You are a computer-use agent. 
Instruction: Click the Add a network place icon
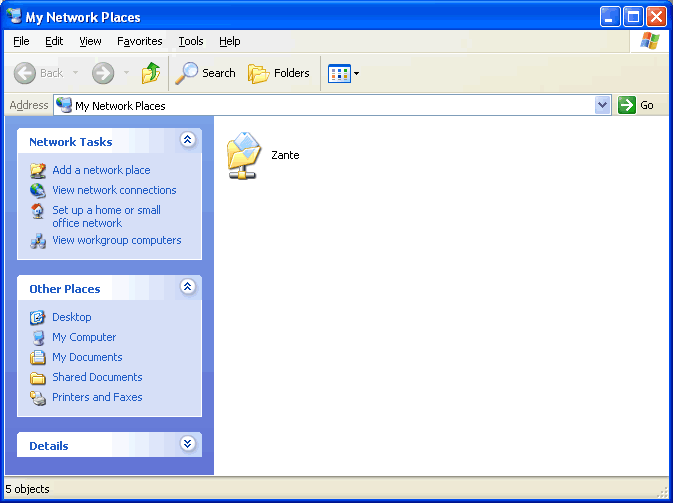38,170
